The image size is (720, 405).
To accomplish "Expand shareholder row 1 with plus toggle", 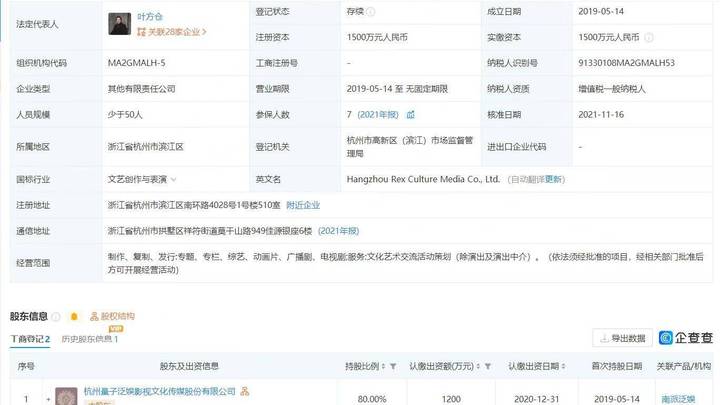I will (48, 399).
